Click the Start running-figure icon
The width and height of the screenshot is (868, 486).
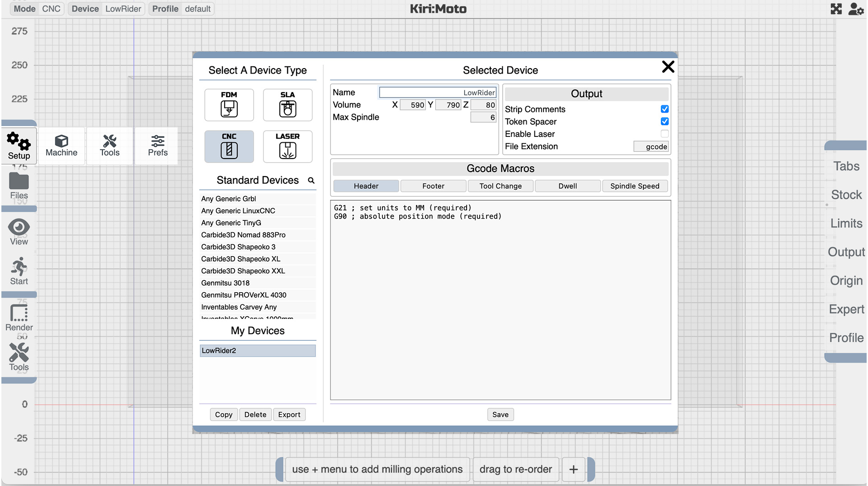(x=19, y=271)
